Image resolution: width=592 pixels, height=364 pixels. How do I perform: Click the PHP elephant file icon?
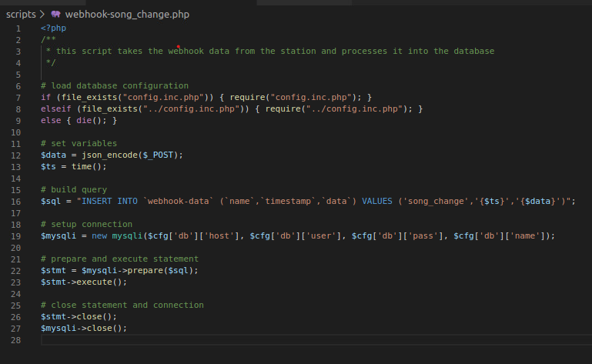pos(56,15)
